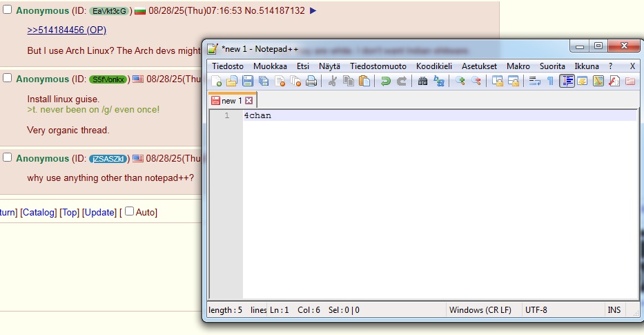This screenshot has height=335, width=644.
Task: Open the Etsi menu
Action: [x=303, y=66]
